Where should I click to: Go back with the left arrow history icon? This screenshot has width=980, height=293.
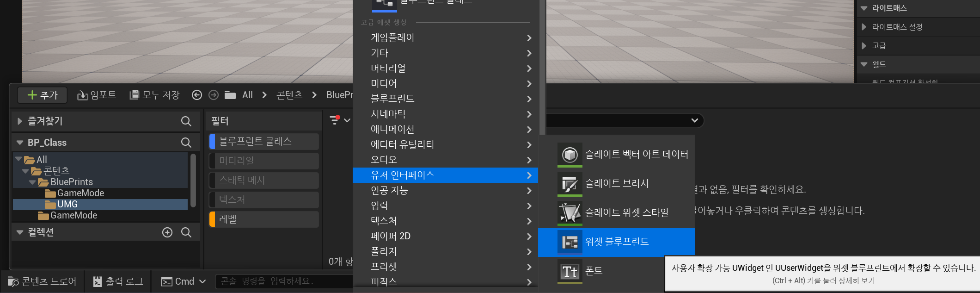(197, 95)
